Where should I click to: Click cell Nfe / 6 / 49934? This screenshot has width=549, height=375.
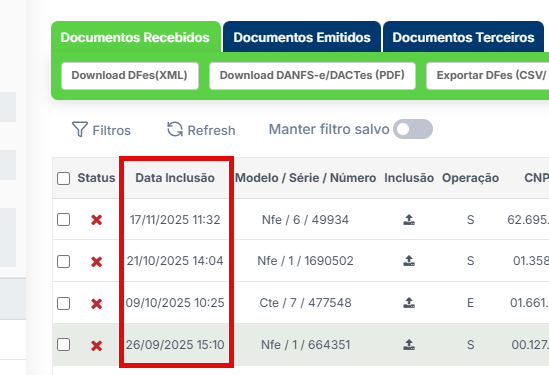[305, 220]
